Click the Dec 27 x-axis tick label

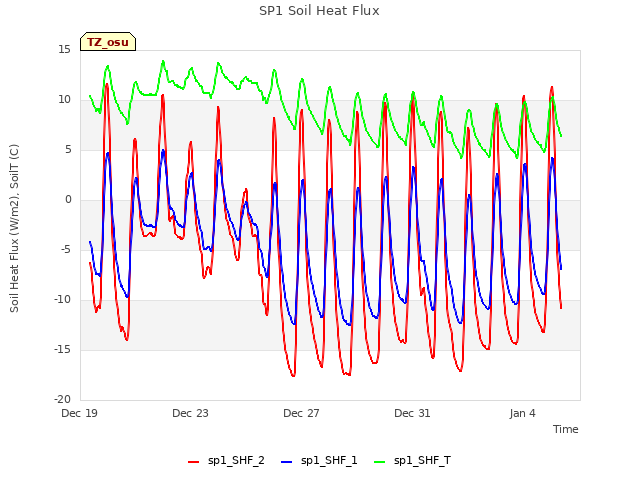coord(301,413)
